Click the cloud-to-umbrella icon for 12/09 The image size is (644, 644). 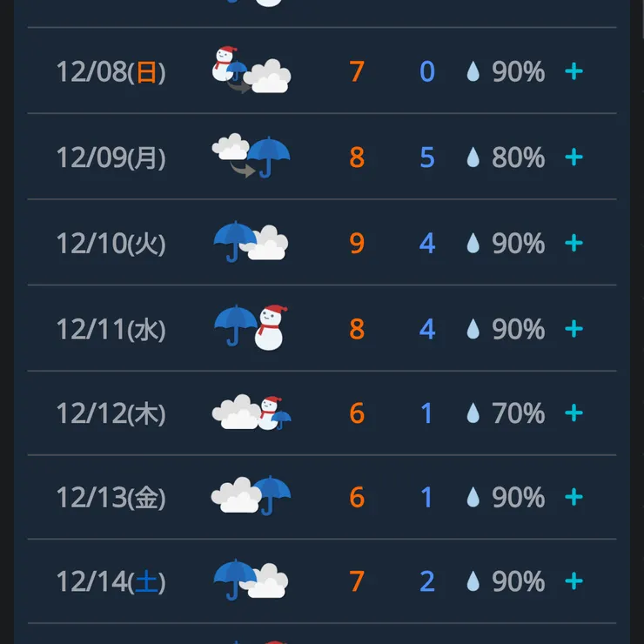coord(251,157)
